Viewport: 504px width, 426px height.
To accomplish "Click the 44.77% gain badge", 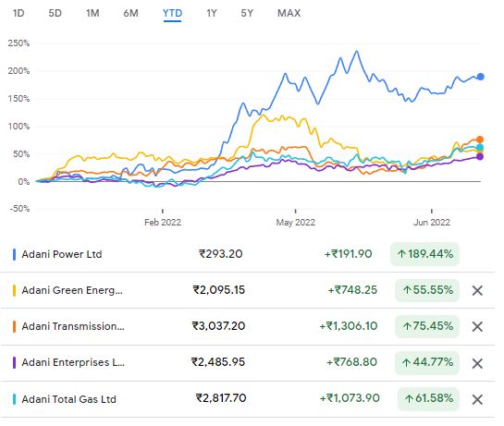I will 427,363.
